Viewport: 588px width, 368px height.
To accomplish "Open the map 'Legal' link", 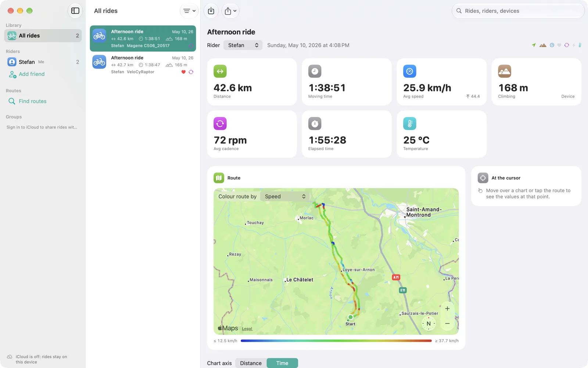I will pyautogui.click(x=247, y=329).
